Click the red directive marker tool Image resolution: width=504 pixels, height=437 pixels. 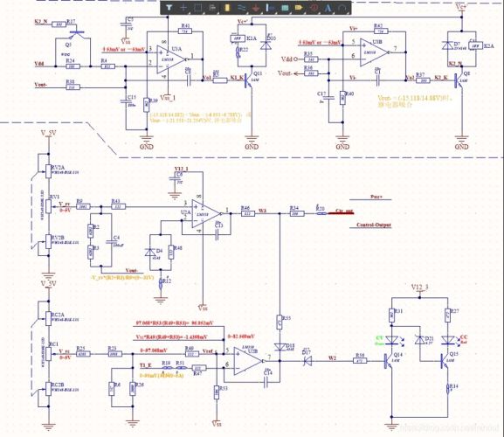pyautogui.click(x=314, y=7)
